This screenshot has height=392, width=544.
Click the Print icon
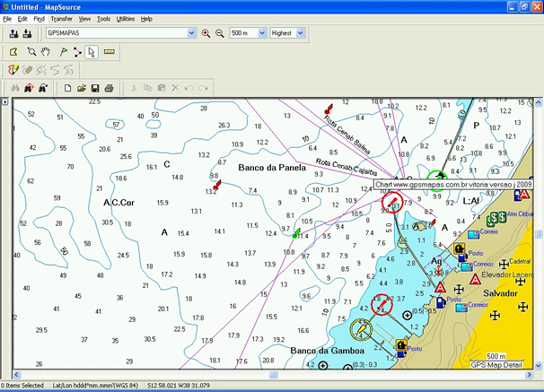[109, 88]
